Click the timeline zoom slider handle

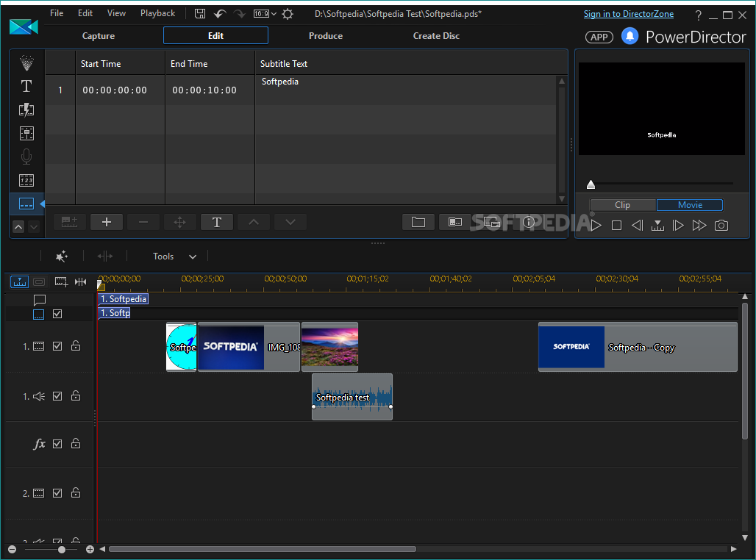coord(62,550)
